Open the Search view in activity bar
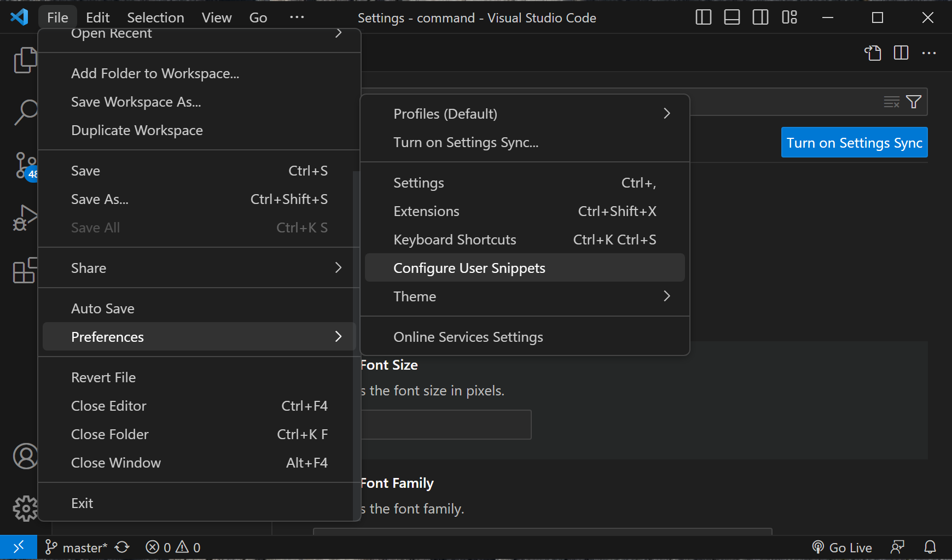The width and height of the screenshot is (952, 560). click(25, 112)
